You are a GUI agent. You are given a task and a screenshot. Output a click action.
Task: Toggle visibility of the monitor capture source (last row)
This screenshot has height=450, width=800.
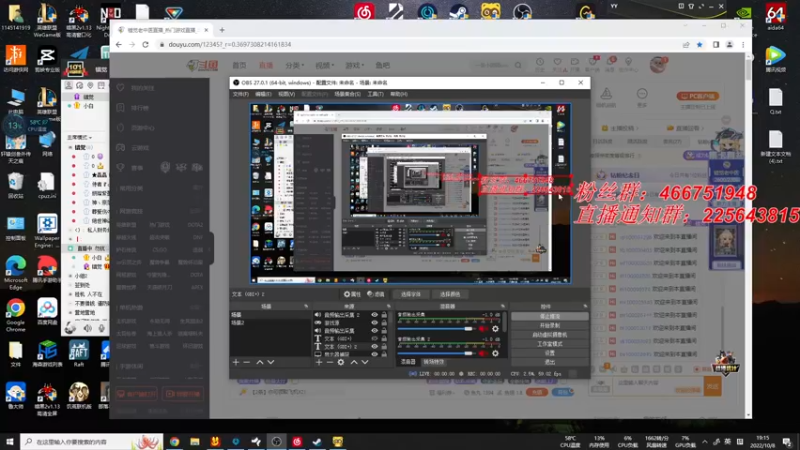pos(374,354)
